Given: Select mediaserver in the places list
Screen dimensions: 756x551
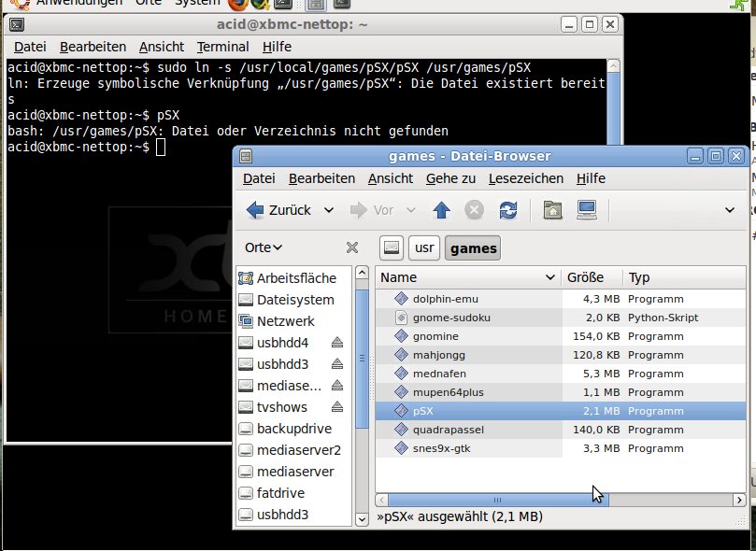Looking at the screenshot, I should (x=294, y=472).
